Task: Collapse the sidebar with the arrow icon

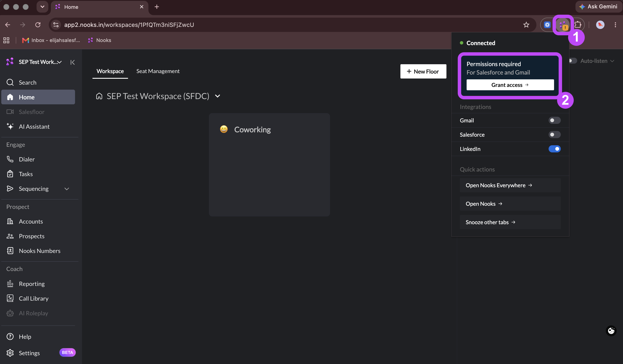Action: coord(73,62)
